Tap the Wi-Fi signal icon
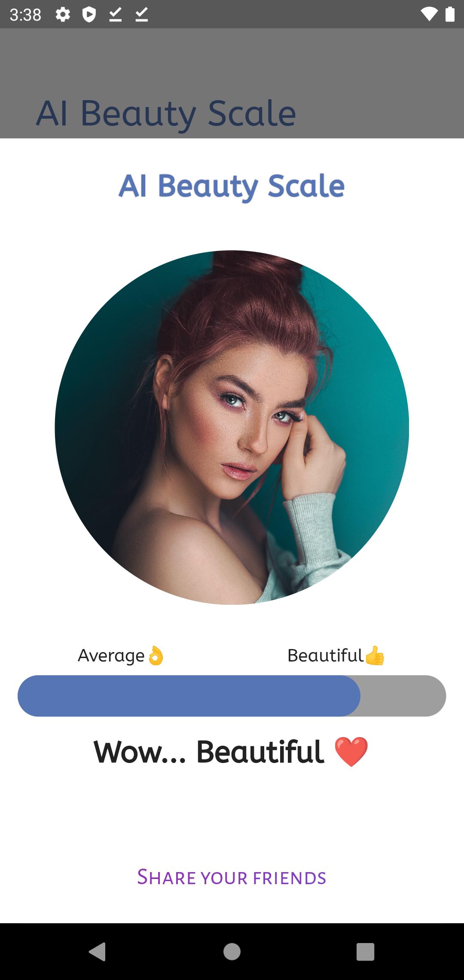The image size is (464, 980). (x=429, y=15)
